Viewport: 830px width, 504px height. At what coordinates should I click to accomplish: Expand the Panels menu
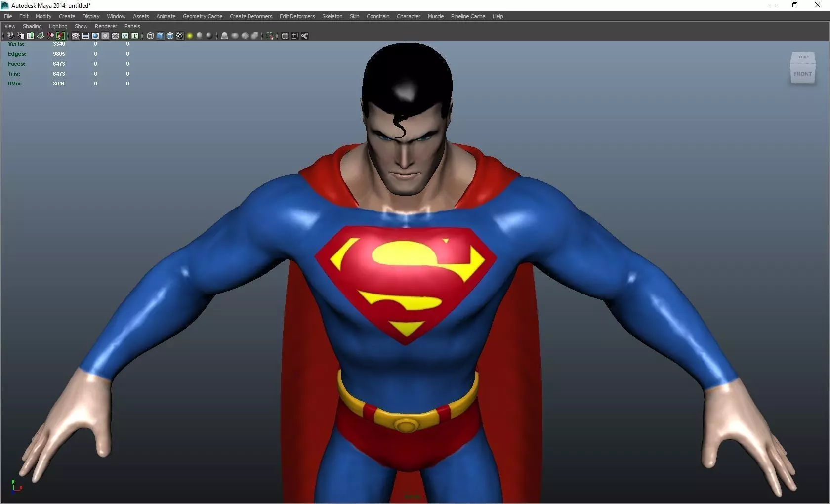[132, 26]
